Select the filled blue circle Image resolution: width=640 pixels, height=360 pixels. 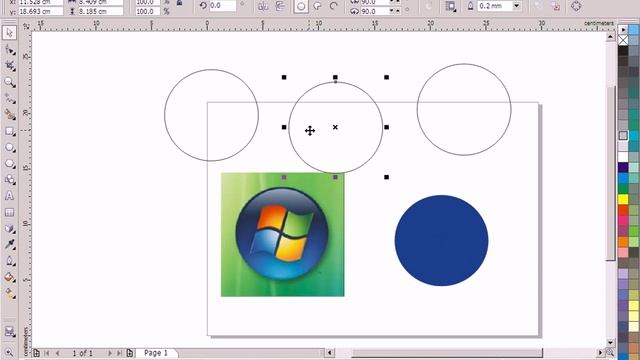441,240
